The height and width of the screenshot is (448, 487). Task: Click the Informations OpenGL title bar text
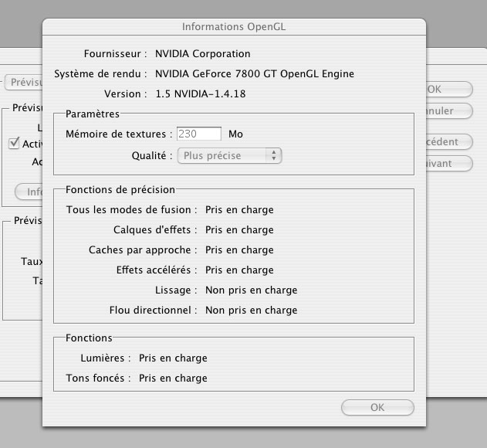tap(234, 27)
